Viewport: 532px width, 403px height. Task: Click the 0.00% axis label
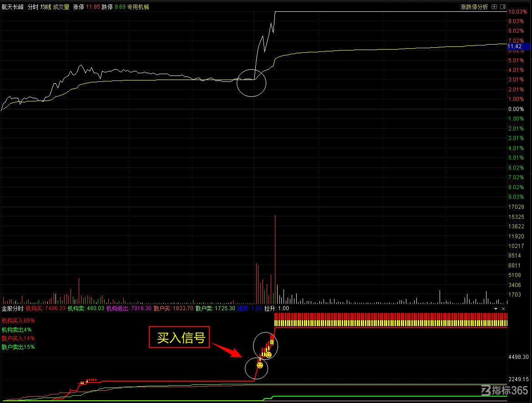(x=516, y=109)
